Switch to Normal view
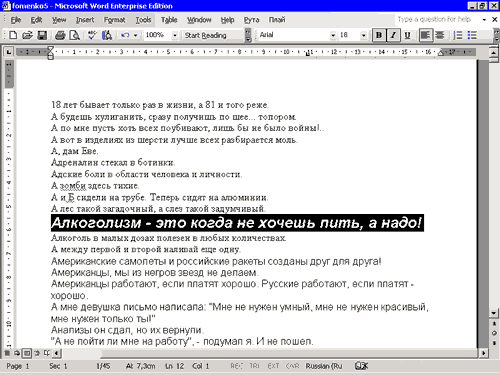Screen dimensions: 500x375 point(7,353)
